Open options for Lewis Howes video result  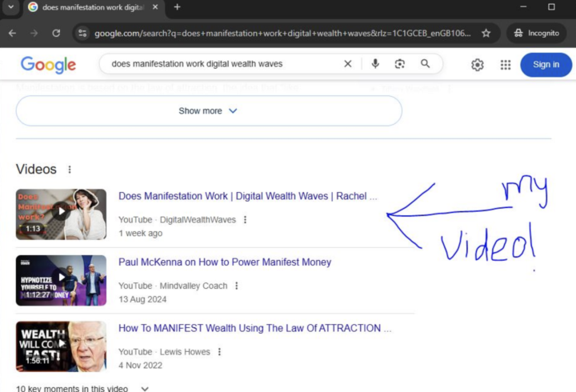tap(219, 352)
